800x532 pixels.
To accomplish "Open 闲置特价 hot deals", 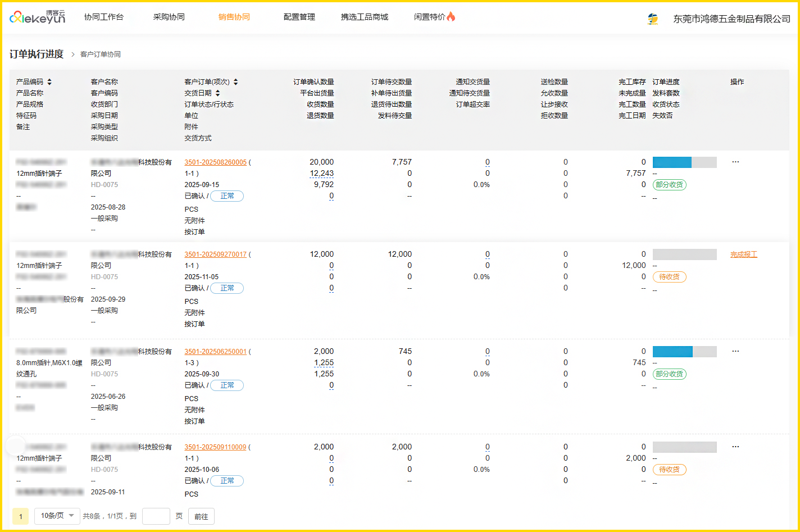I will (x=434, y=17).
